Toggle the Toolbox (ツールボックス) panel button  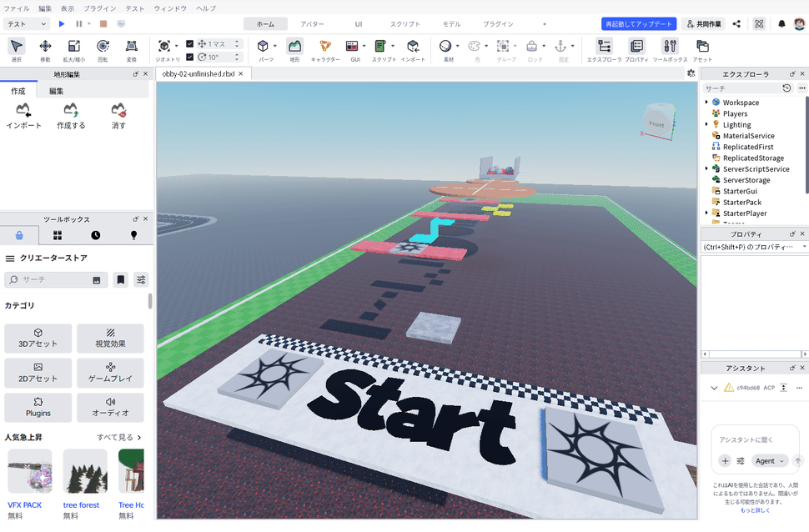tap(670, 46)
